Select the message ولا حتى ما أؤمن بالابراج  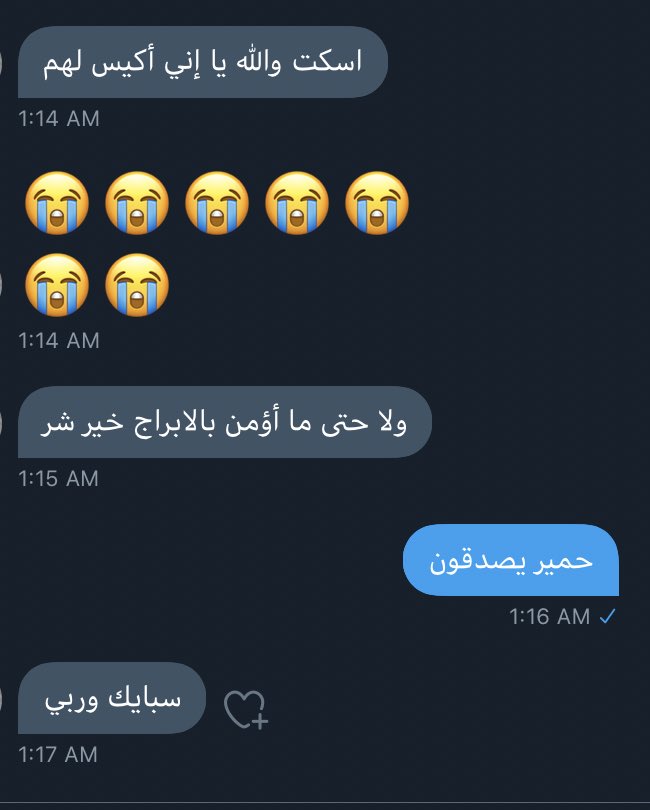[x=225, y=422]
